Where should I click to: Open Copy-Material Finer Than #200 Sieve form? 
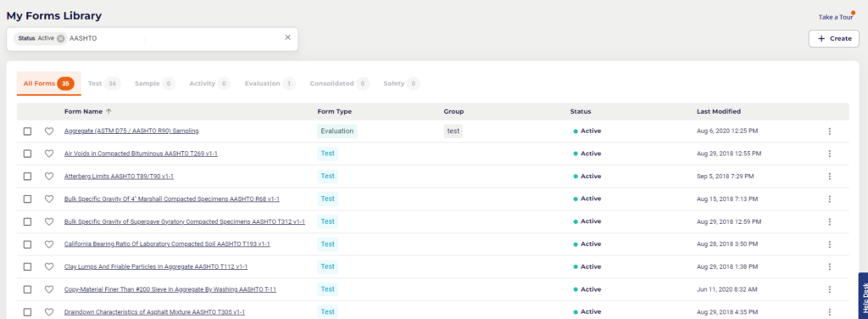point(170,289)
